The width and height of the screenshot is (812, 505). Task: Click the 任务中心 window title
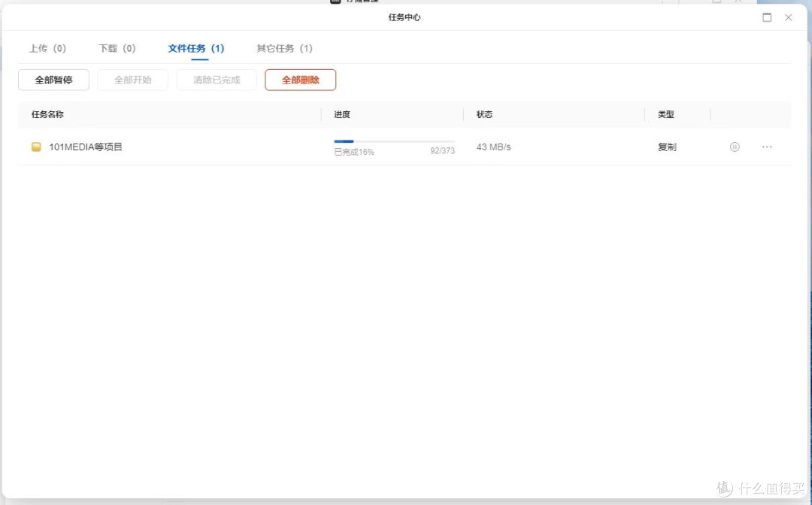(x=404, y=17)
